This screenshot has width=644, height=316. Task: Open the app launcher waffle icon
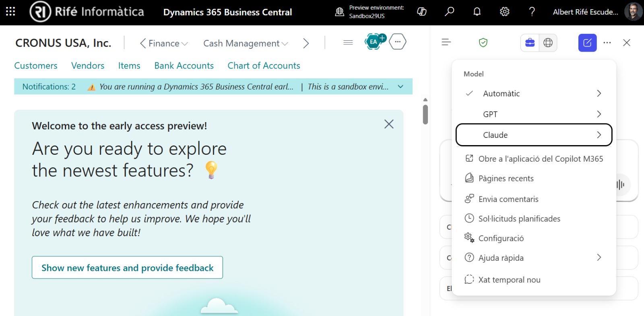coord(10,12)
